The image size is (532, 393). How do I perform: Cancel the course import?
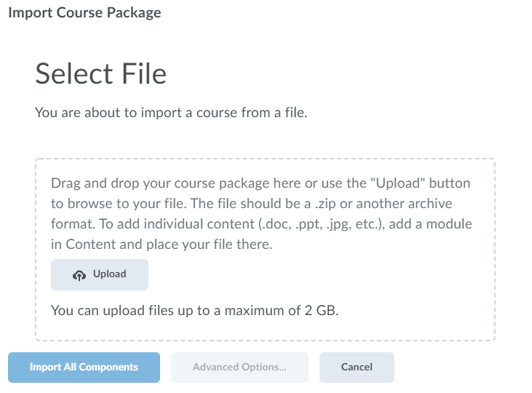click(357, 368)
